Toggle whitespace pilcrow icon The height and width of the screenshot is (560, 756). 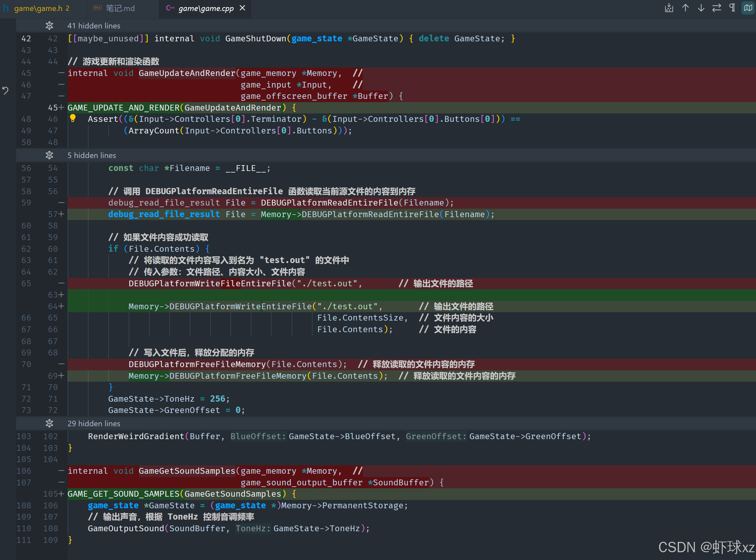click(x=732, y=8)
